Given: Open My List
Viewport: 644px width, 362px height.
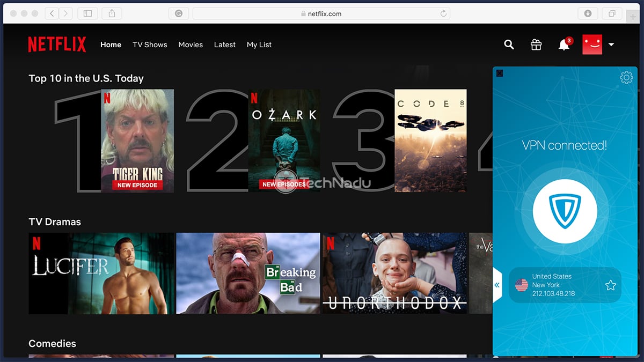Looking at the screenshot, I should [259, 45].
